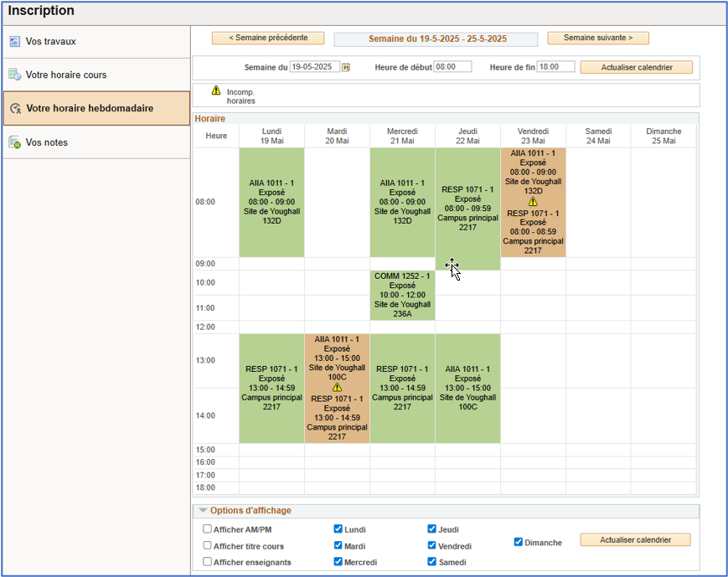Viewport: 728px width, 577px height.
Task: Select the COMM 1252 Wednesday class block
Action: click(x=402, y=295)
